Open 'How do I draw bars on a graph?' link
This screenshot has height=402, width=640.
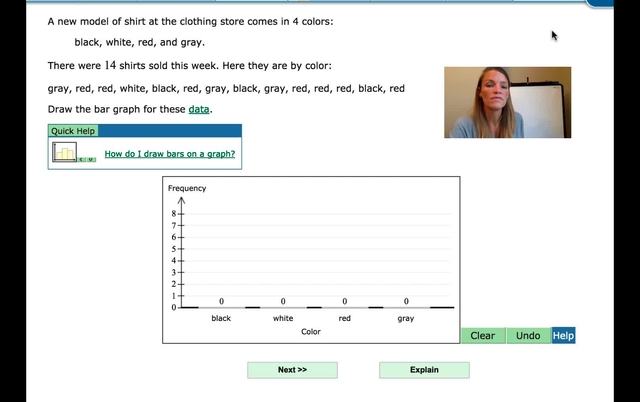tap(170, 154)
